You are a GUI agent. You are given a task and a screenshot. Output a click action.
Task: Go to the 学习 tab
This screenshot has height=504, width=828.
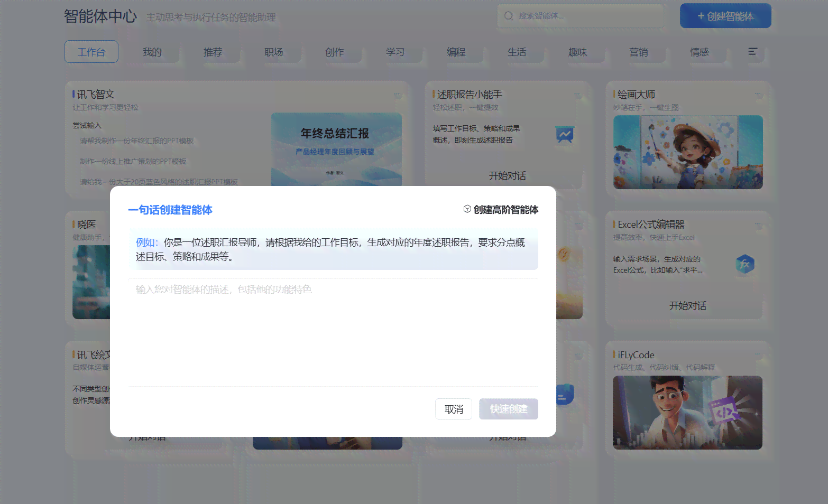[395, 52]
